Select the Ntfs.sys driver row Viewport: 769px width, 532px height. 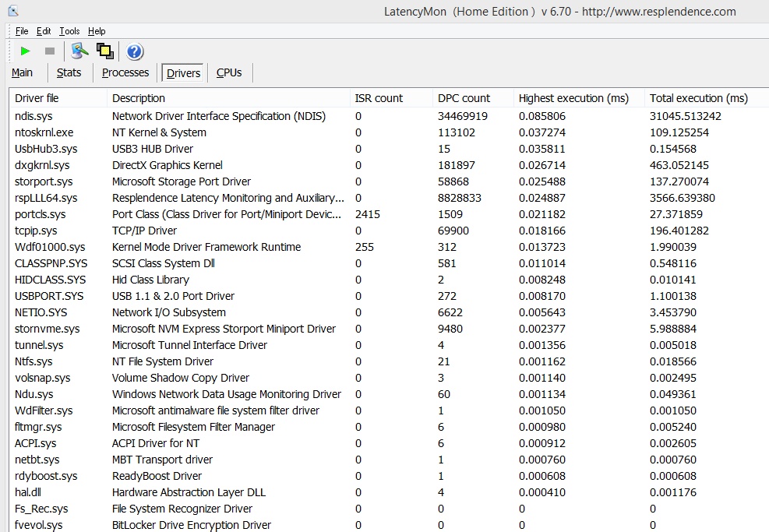389,361
